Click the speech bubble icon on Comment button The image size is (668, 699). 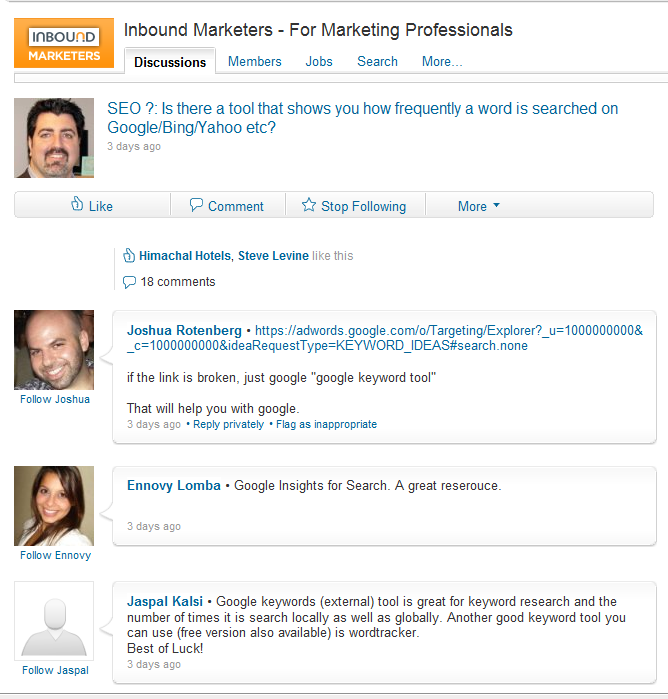196,205
